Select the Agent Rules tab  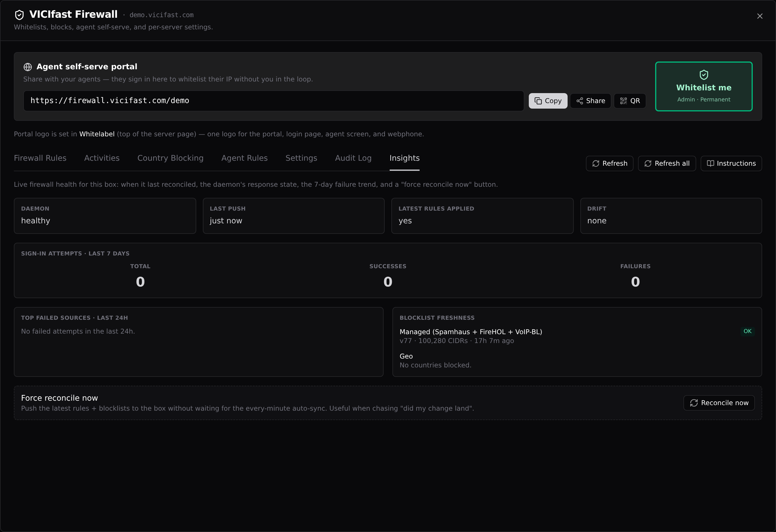[244, 158]
